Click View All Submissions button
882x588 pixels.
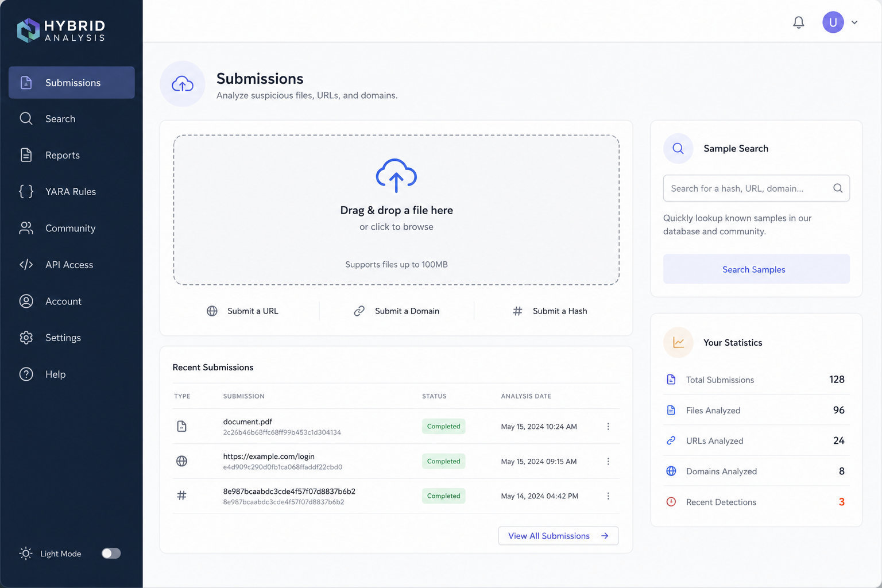(558, 536)
